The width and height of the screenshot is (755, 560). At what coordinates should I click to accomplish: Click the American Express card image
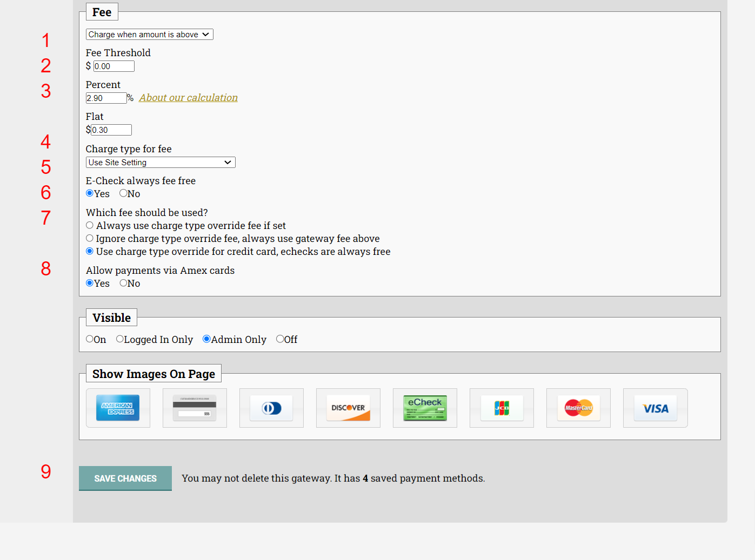[118, 408]
